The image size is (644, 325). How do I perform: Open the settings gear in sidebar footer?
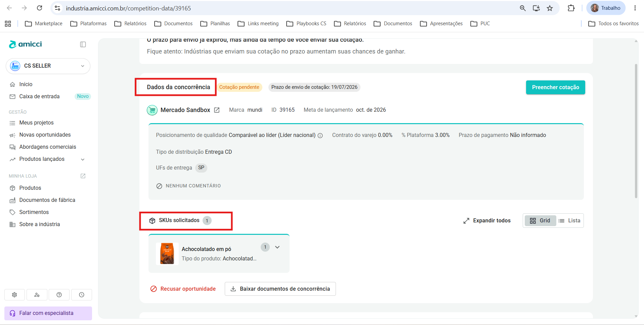(14, 295)
